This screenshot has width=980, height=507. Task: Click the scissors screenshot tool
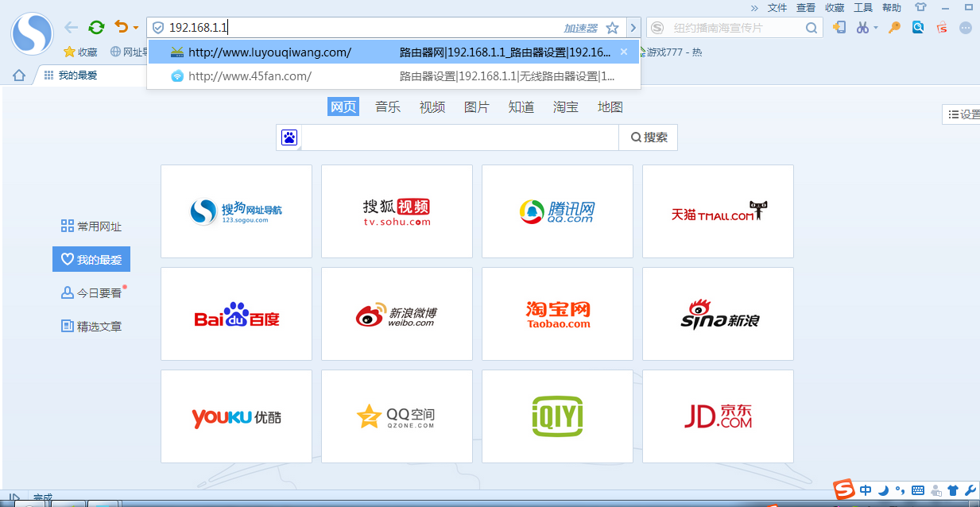(862, 27)
